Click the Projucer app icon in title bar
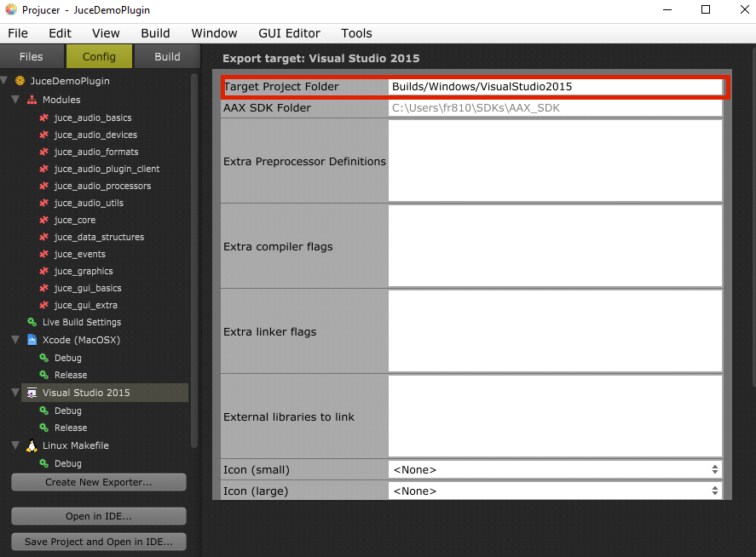756x557 pixels. tap(11, 9)
